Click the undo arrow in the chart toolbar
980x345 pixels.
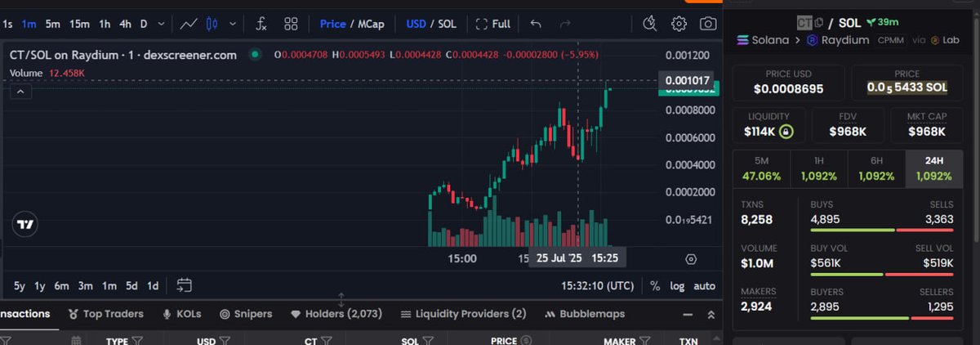coord(536,24)
